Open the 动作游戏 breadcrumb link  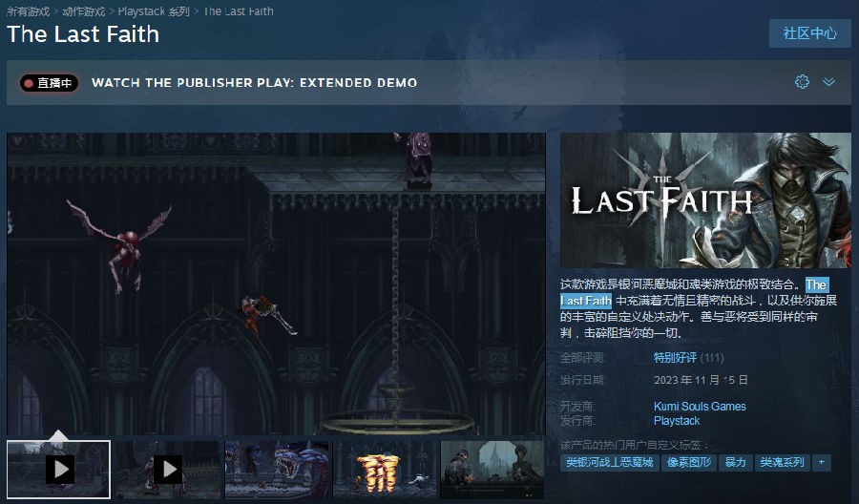84,10
